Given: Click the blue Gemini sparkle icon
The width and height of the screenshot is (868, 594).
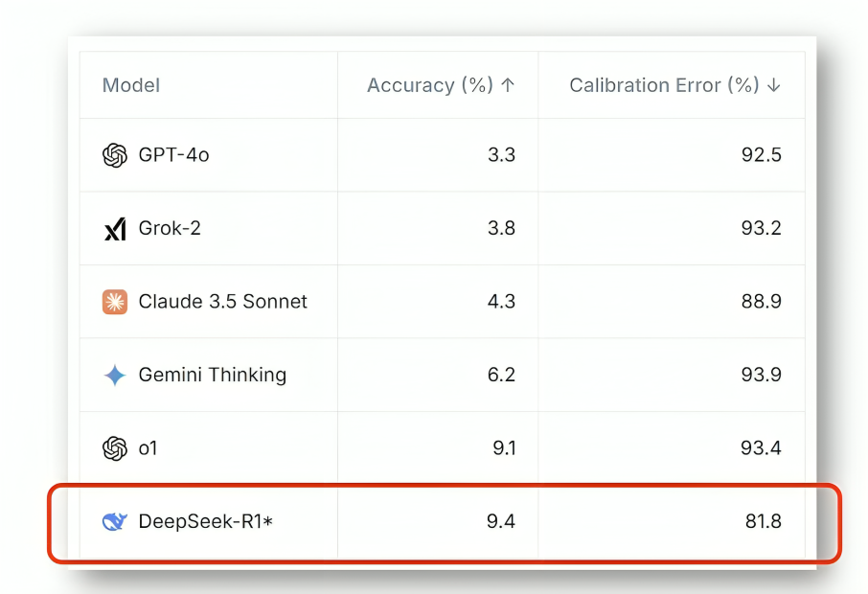Looking at the screenshot, I should pyautogui.click(x=115, y=376).
